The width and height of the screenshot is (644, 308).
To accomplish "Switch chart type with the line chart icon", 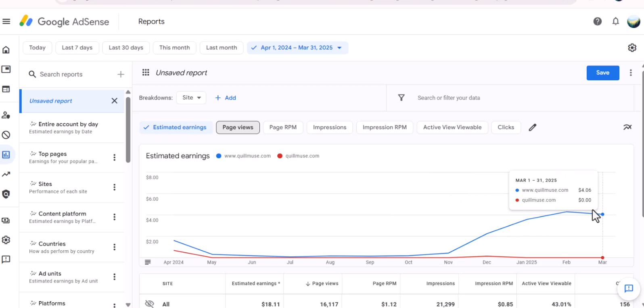I will [627, 127].
